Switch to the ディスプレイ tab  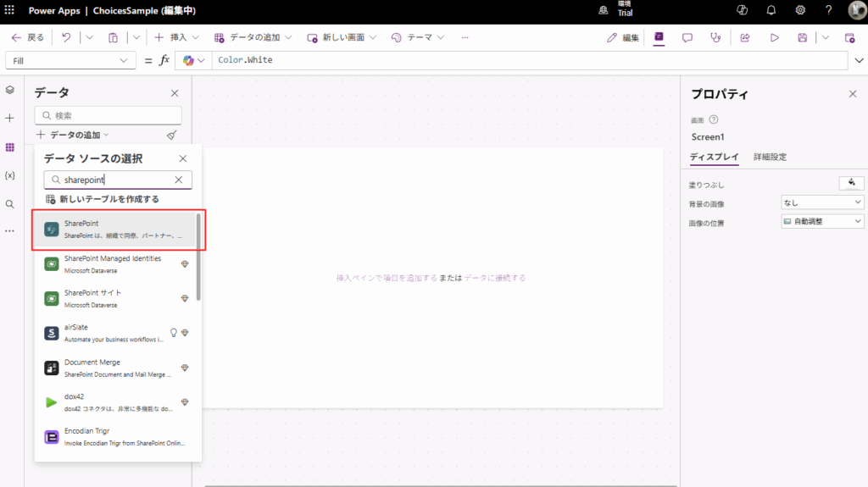tap(714, 157)
